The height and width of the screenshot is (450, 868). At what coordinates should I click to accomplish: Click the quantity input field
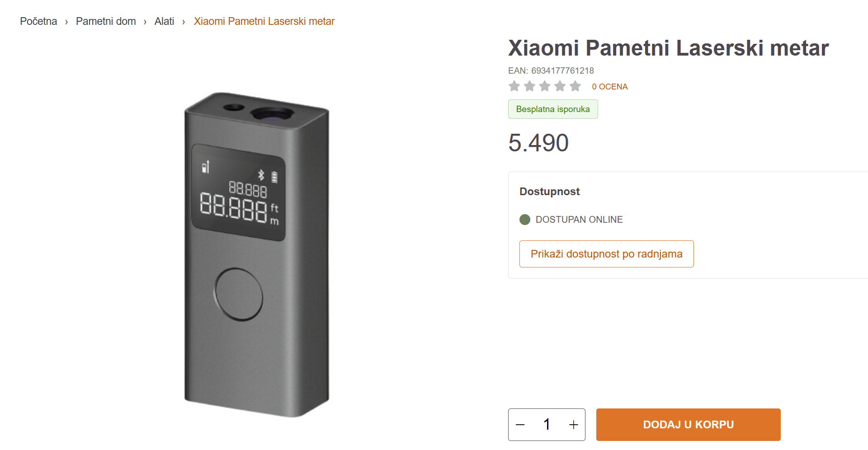(x=547, y=425)
